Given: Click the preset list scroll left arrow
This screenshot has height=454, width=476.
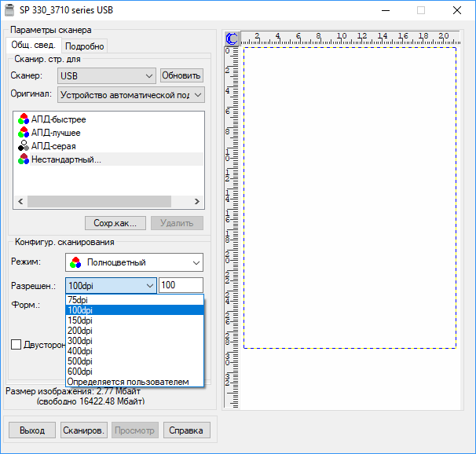Looking at the screenshot, I should pyautogui.click(x=20, y=202).
